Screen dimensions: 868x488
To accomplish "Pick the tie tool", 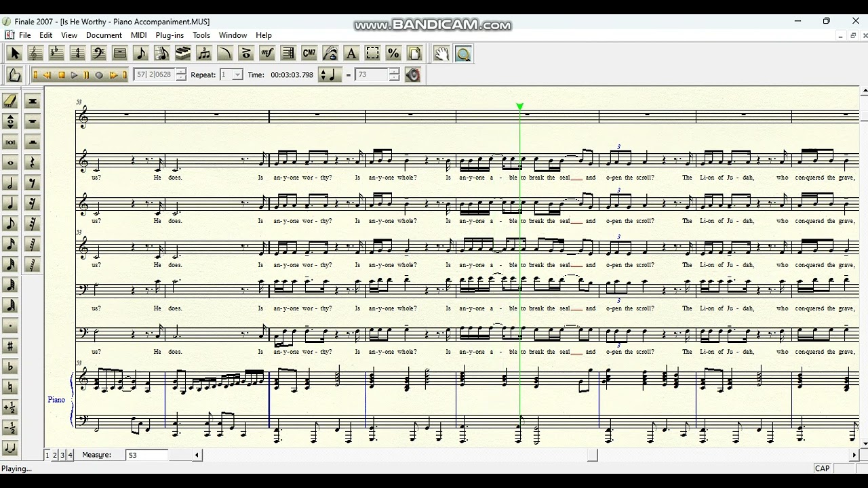I will (x=10, y=447).
